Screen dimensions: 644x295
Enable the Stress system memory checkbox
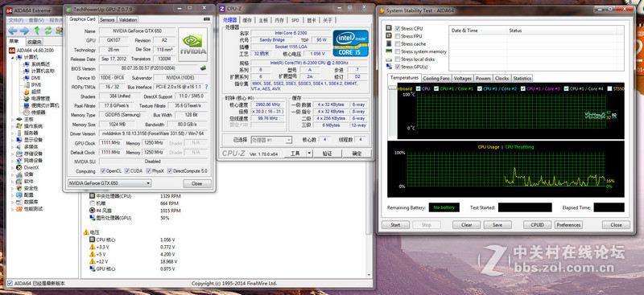tap(397, 51)
